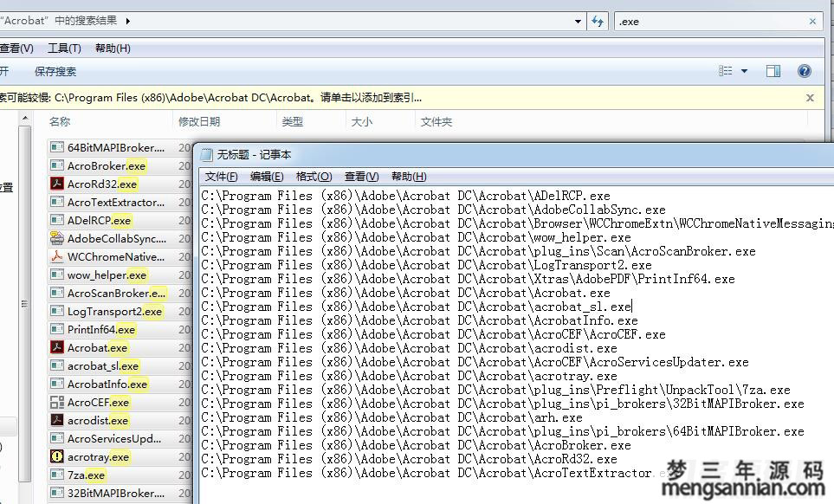The height and width of the screenshot is (504, 834).
Task: Open Explorer 查看(V) menu
Action: (x=16, y=48)
